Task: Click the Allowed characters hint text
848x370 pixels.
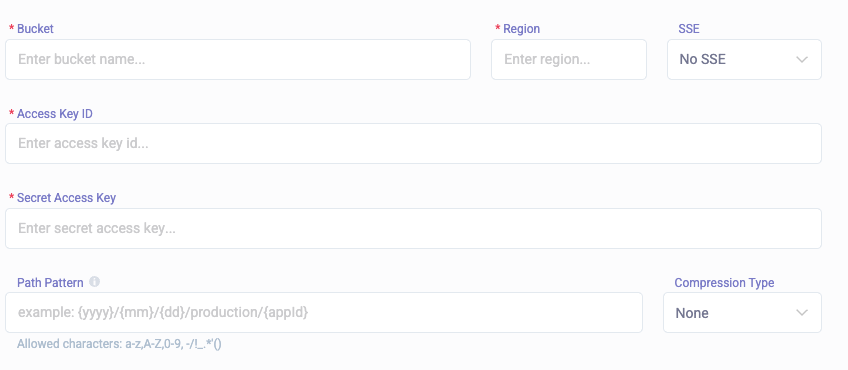Action: 119,344
